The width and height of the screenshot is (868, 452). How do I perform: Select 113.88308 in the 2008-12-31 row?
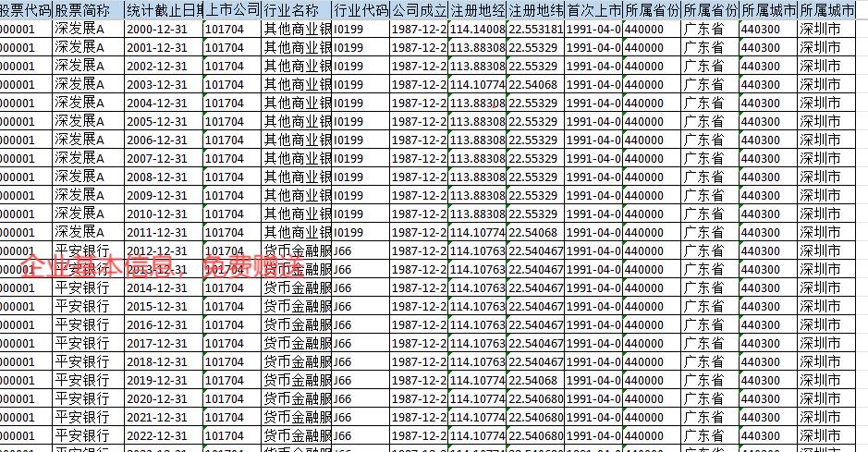[x=477, y=177]
